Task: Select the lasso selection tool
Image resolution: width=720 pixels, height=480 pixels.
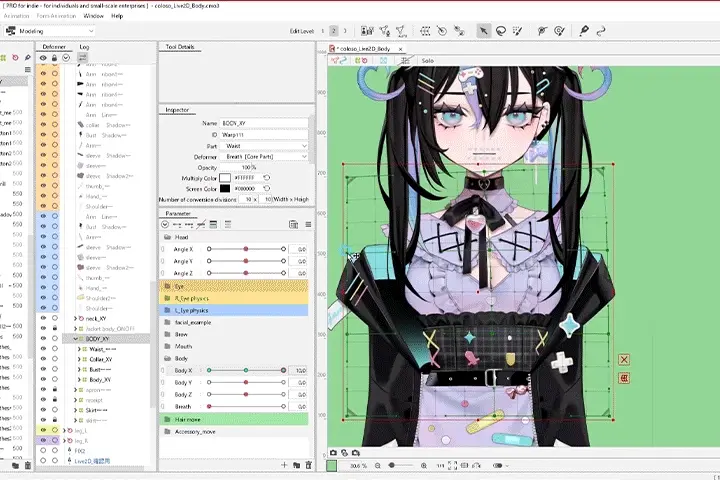Action: pos(501,31)
